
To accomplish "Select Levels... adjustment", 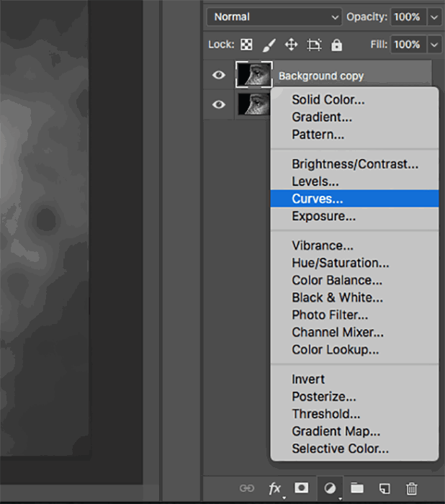I will (x=355, y=181).
